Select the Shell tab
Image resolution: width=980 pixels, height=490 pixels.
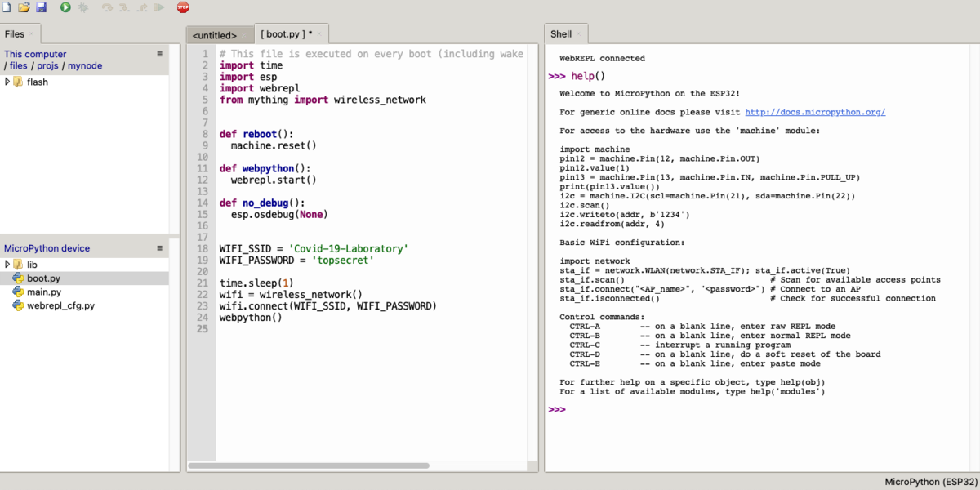click(561, 34)
